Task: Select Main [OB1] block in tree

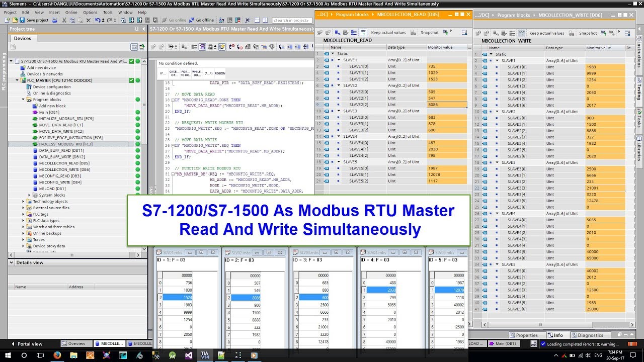Action: (49, 112)
